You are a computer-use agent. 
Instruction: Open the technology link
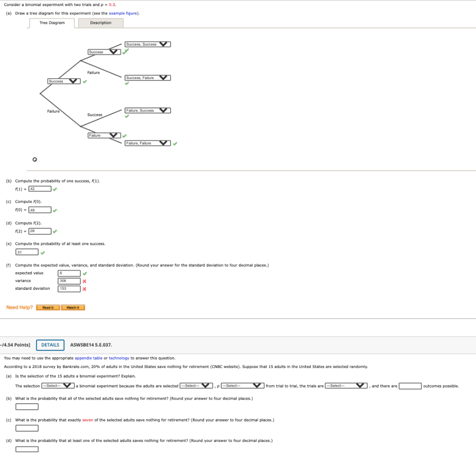[x=119, y=358]
